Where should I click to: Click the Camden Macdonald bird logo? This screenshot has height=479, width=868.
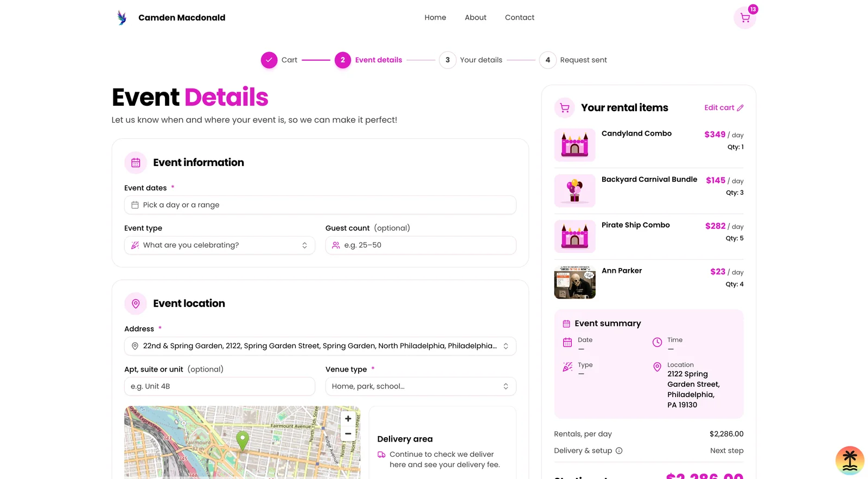coord(122,17)
